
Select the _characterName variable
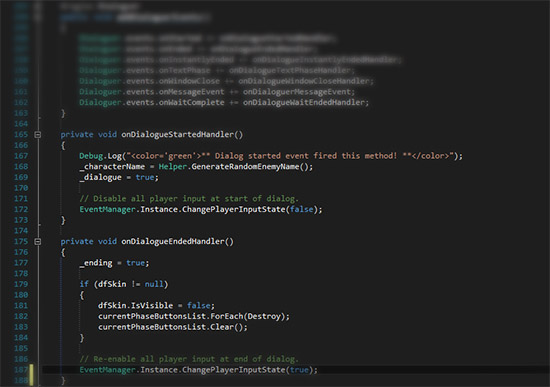tap(112, 167)
